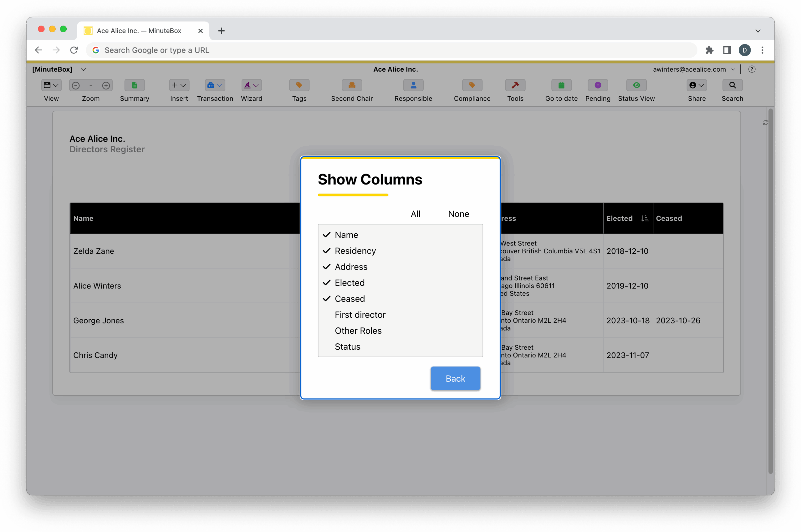Uncheck the Ceased column option
The height and width of the screenshot is (532, 801).
349,299
